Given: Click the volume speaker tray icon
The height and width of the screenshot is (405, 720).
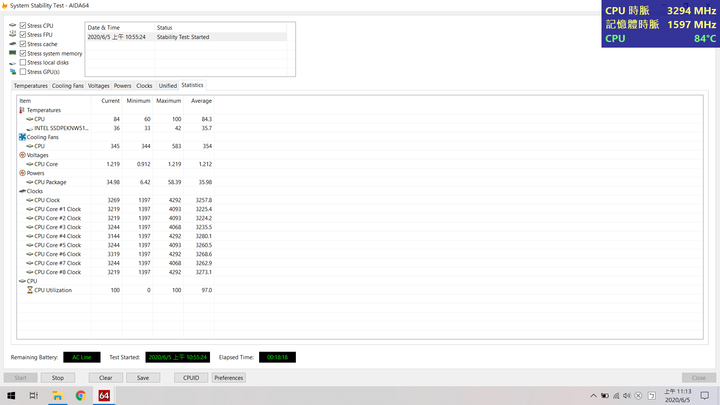Looking at the screenshot, I should point(627,396).
